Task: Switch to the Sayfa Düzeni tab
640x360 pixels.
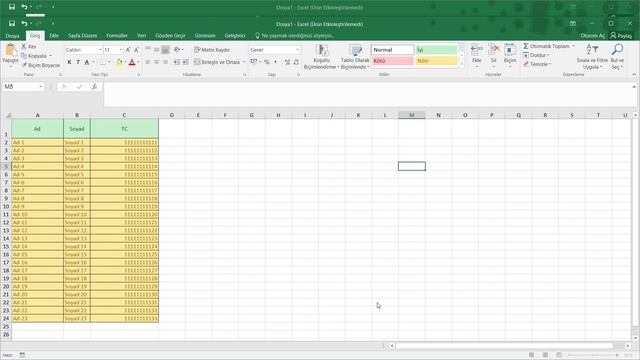Action: click(x=82, y=36)
